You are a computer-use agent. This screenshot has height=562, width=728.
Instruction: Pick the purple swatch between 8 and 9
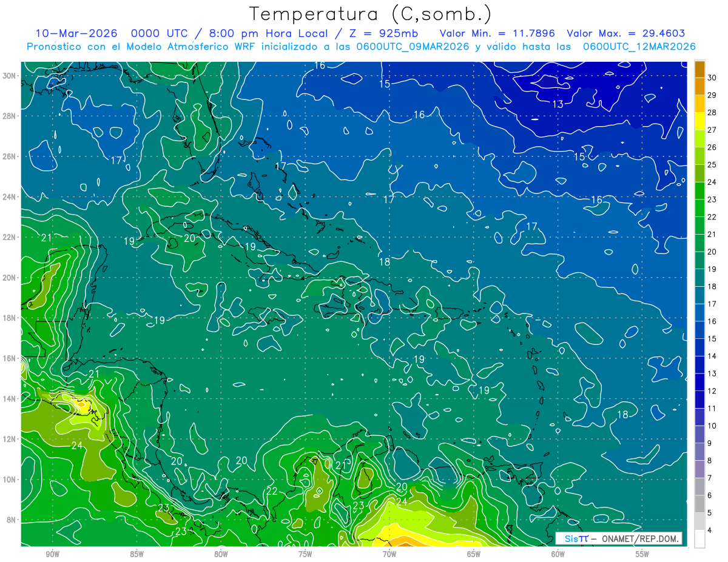(x=699, y=452)
